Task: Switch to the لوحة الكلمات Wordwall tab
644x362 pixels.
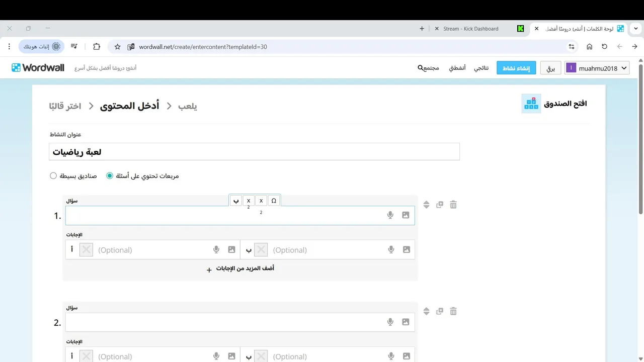Action: (579, 29)
